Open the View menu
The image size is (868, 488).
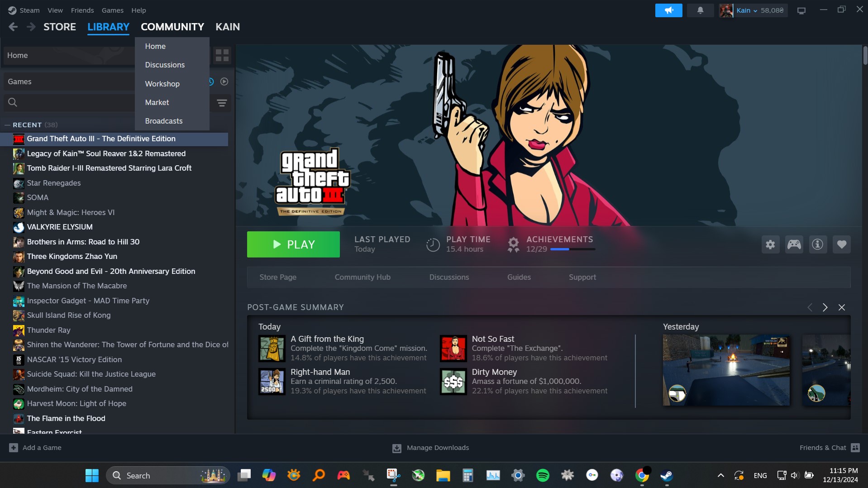[55, 10]
